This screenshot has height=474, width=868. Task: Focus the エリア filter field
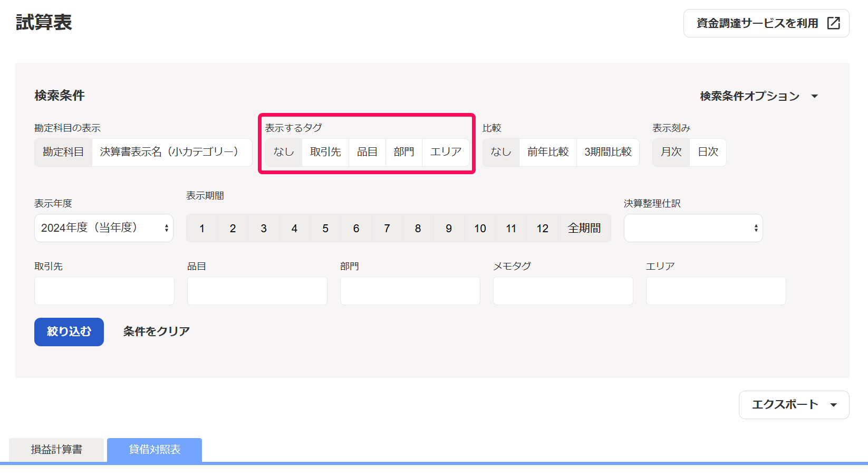pos(716,291)
